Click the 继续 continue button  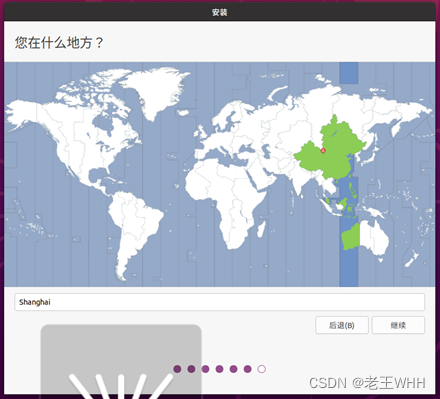tap(398, 325)
